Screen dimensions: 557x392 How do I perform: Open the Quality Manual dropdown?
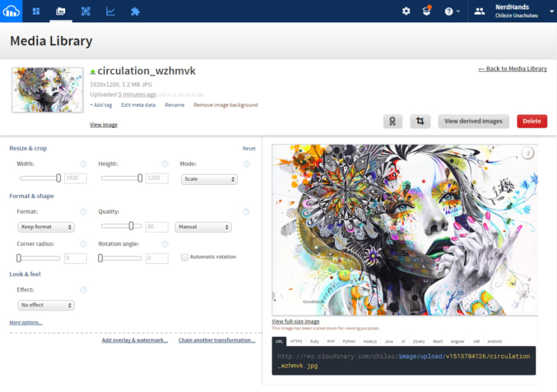coord(203,227)
